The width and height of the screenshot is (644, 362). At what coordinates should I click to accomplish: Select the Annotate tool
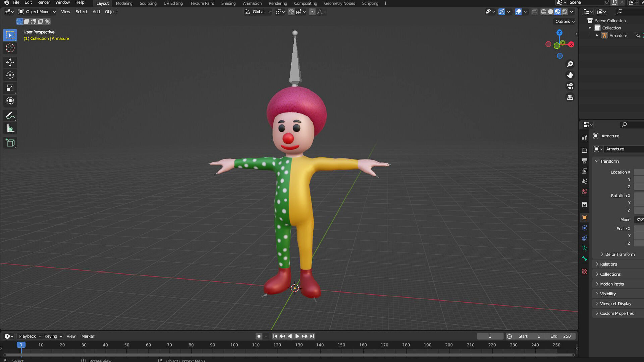click(x=10, y=115)
